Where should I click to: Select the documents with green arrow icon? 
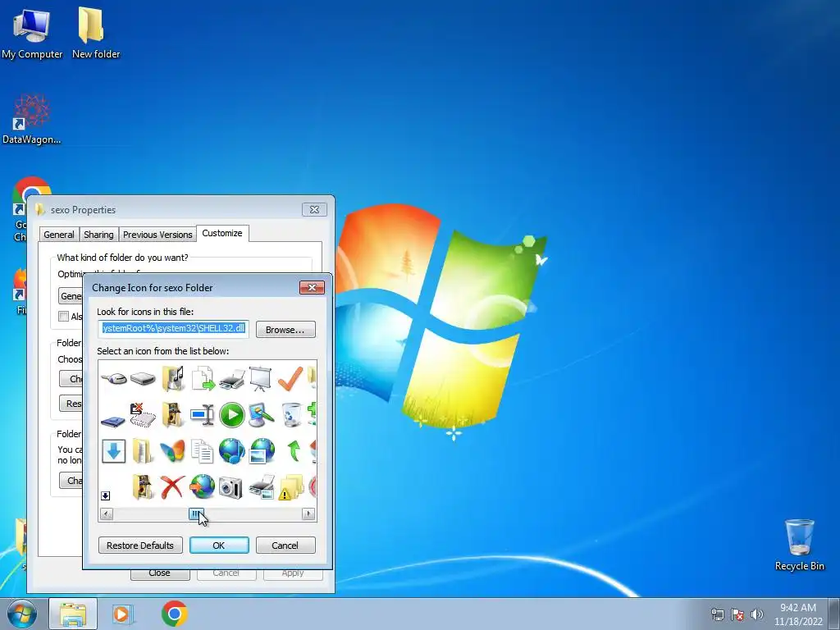pyautogui.click(x=203, y=378)
